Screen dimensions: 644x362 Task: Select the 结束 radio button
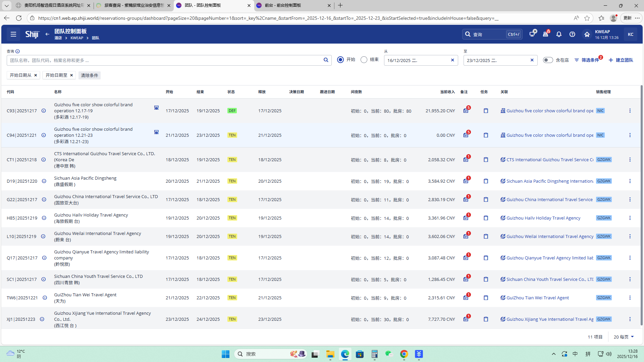[x=364, y=60]
